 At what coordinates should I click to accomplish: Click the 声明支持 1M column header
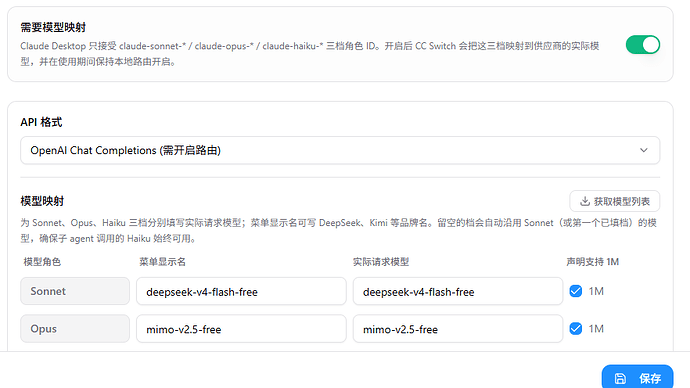coord(592,262)
